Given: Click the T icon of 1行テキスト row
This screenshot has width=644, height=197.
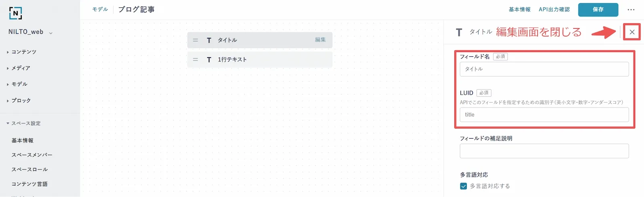Looking at the screenshot, I should tap(209, 60).
